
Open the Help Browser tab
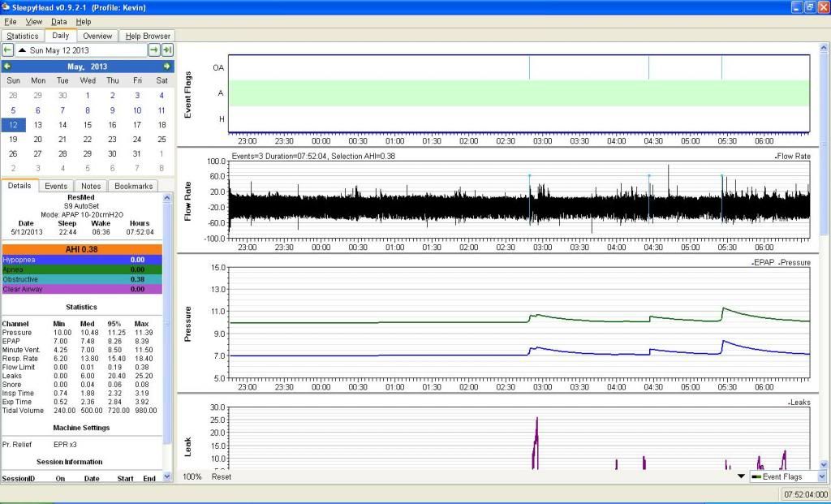pos(148,36)
